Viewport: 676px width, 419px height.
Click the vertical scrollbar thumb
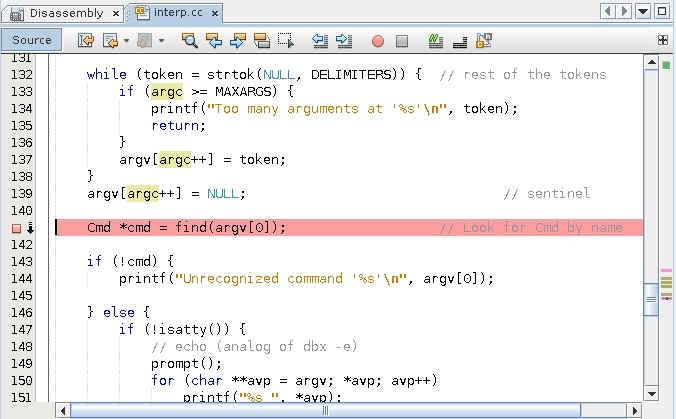pos(651,300)
